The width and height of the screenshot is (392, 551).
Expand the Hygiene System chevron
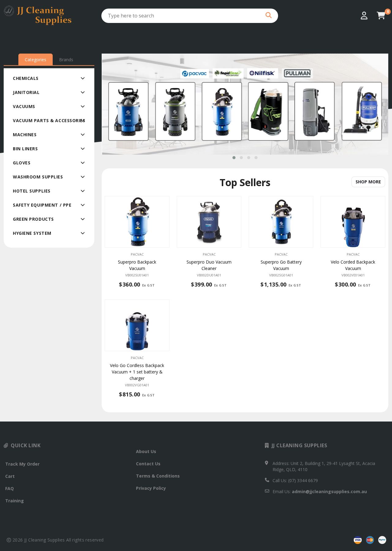83,233
